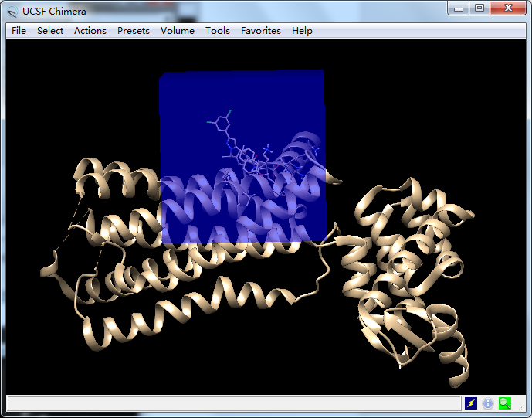Open the Help menu
Screen dimensions: 532x418
303,31
